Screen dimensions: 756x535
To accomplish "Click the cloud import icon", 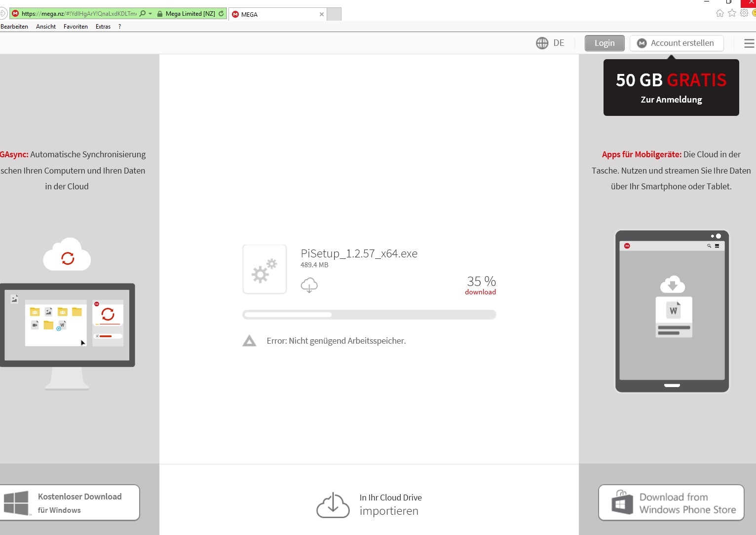I will (333, 505).
